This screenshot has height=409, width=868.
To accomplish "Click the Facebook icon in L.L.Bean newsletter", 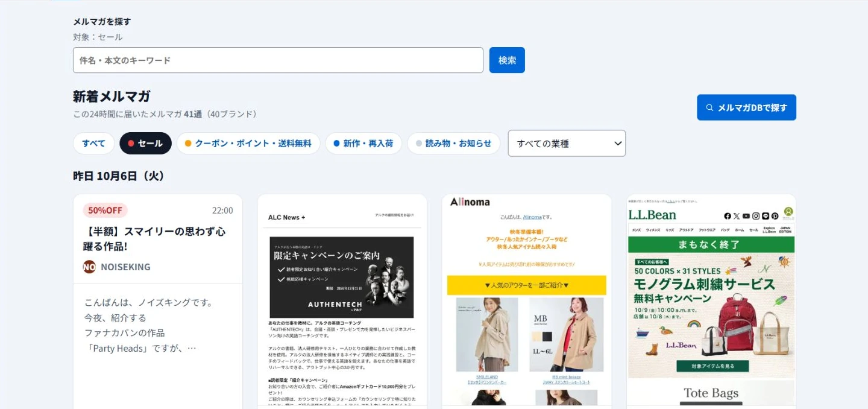I will click(728, 216).
